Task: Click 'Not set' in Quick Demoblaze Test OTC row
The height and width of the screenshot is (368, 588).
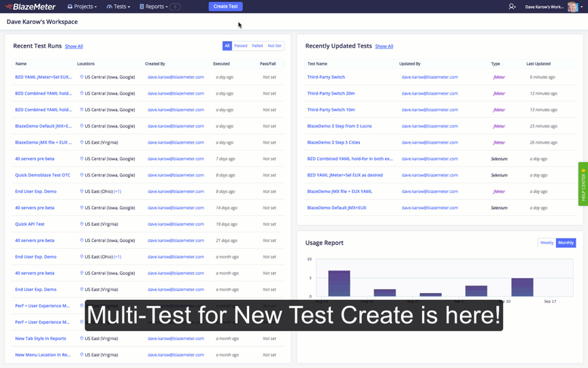Action: (x=269, y=175)
